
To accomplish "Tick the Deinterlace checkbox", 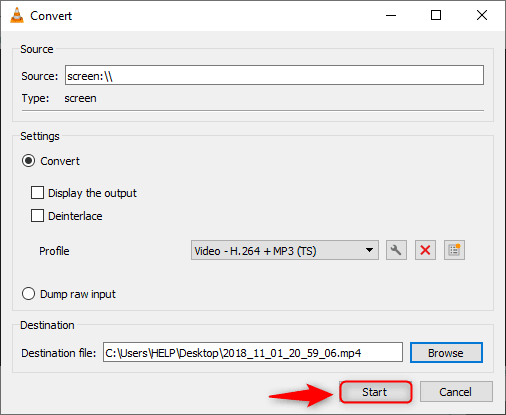I will [x=37, y=216].
